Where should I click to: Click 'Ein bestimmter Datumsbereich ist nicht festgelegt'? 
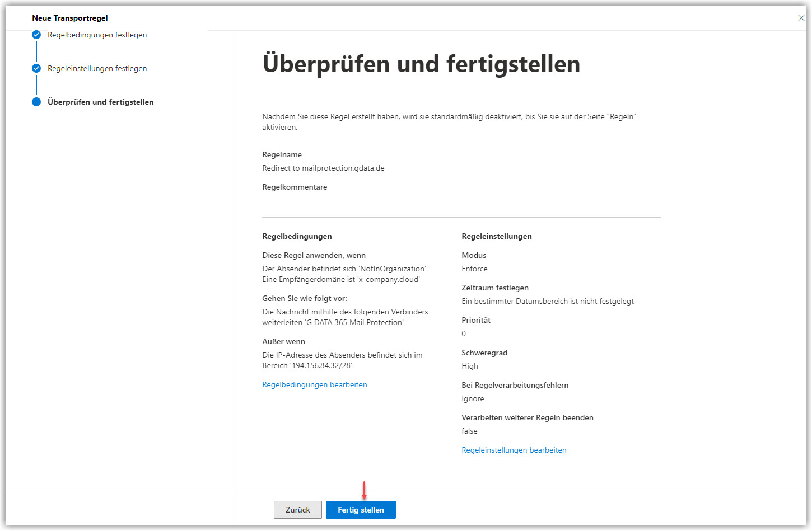coord(548,301)
